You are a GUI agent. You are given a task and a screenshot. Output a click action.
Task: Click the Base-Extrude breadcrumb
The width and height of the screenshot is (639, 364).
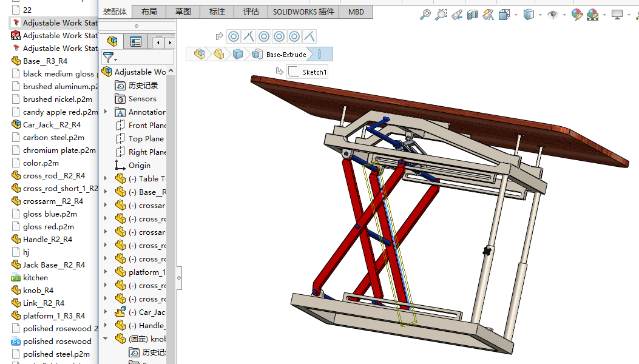point(286,55)
